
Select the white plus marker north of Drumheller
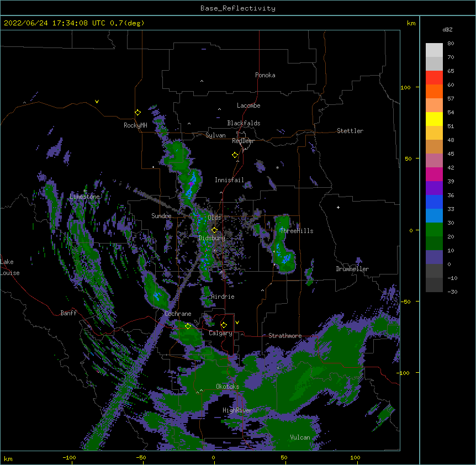tap(338, 207)
